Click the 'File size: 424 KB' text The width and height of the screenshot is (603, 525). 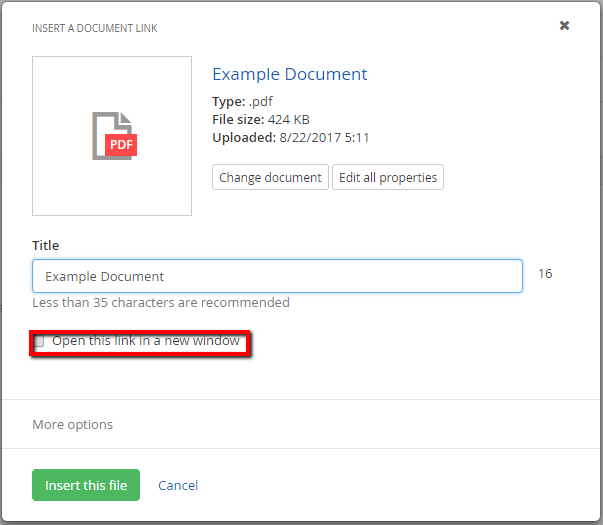[x=261, y=120]
